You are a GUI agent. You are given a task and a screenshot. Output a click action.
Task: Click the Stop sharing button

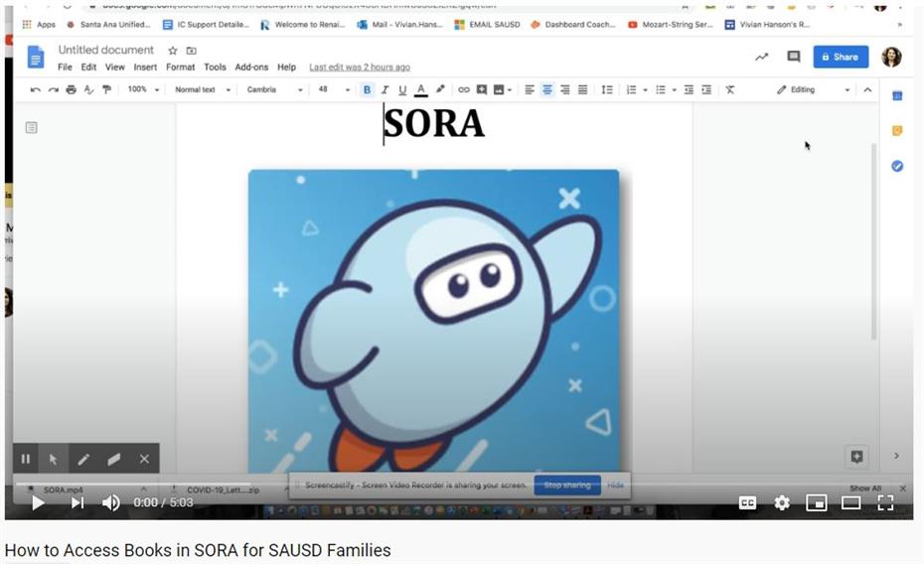pyautogui.click(x=567, y=486)
